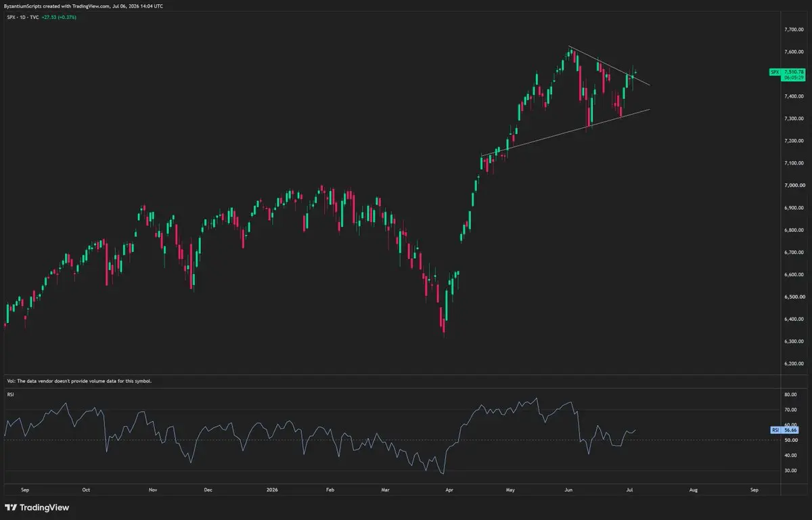Click the Oct label on time axis
Viewport: 812px width, 520px height.
click(x=86, y=489)
